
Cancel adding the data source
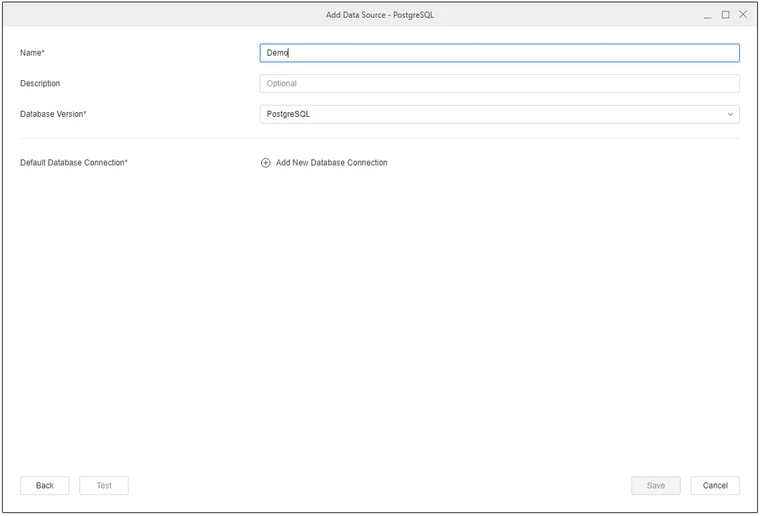pos(715,486)
